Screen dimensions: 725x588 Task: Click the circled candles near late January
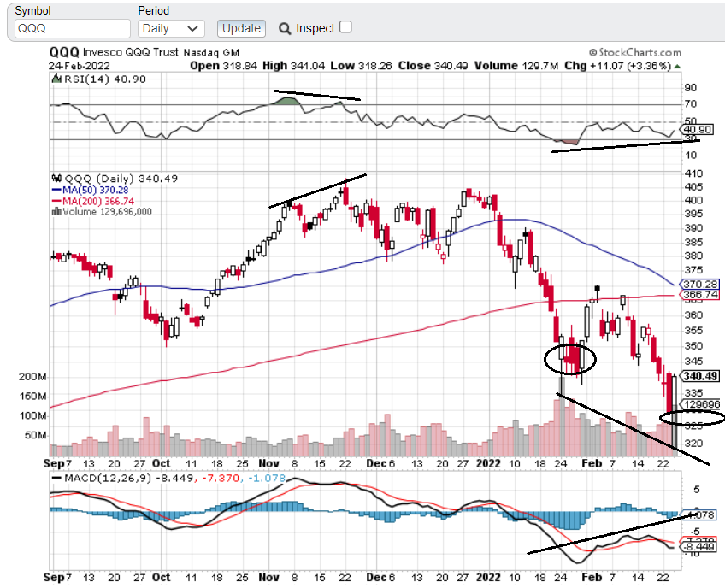point(570,358)
